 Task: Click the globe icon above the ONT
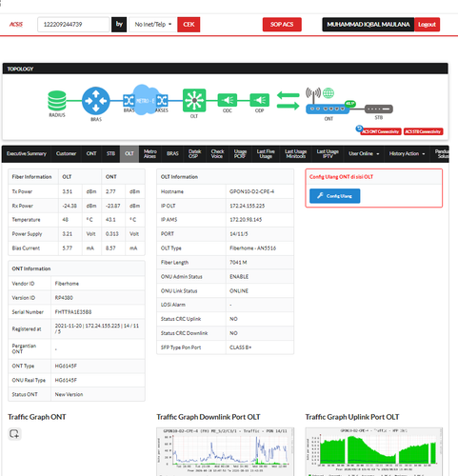(329, 93)
